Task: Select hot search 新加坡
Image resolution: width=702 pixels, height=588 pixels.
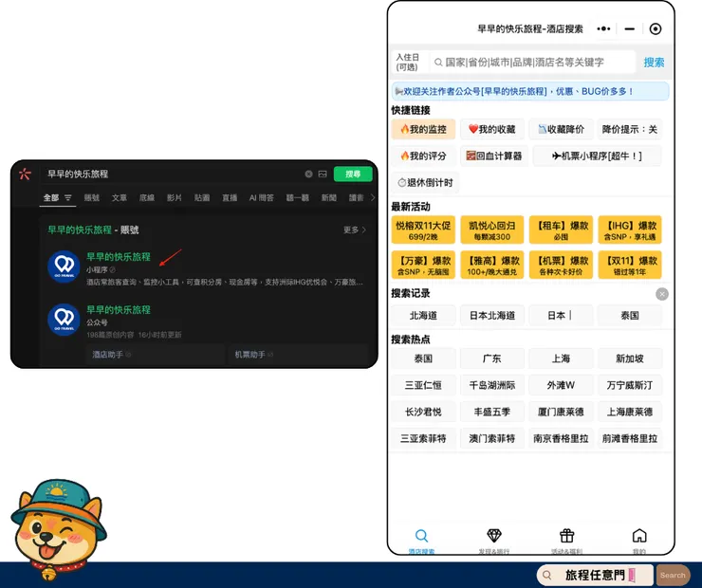Action: [x=630, y=358]
